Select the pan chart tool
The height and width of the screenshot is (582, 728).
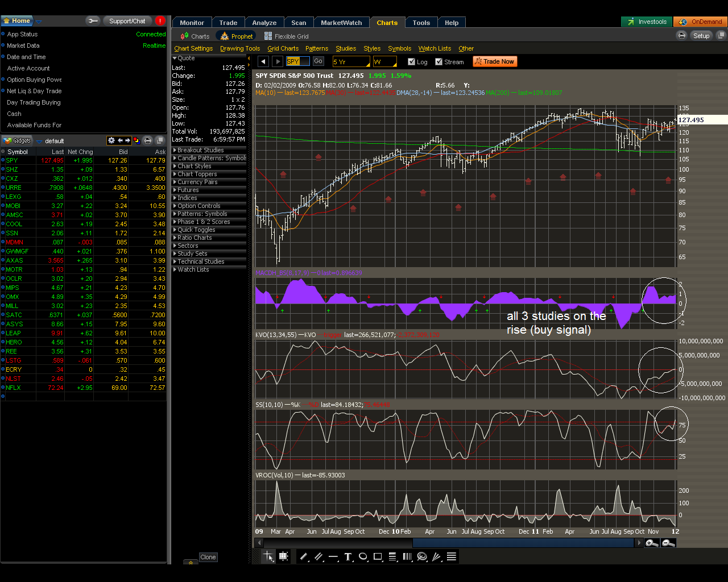pyautogui.click(x=283, y=557)
